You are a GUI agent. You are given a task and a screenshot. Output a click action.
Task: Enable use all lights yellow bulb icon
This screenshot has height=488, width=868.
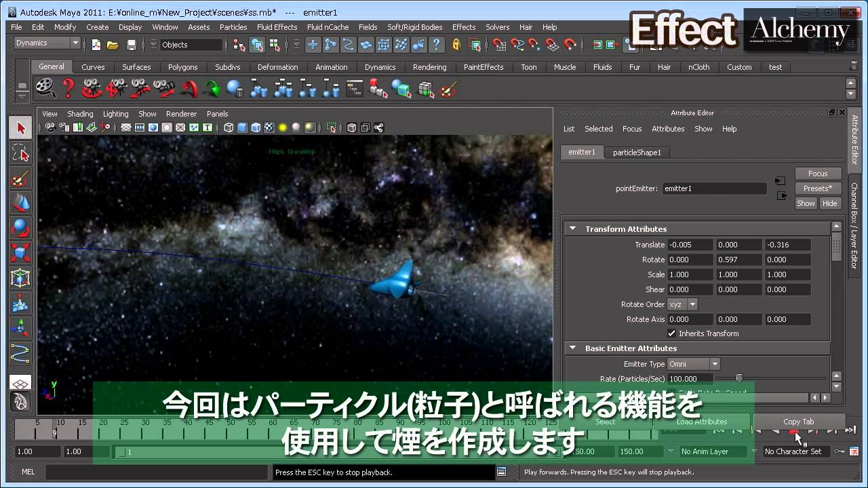(283, 127)
